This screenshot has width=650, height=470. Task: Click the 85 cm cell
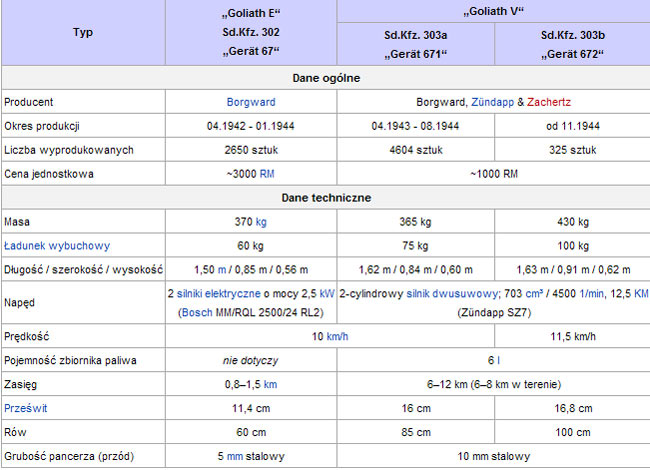tap(415, 432)
